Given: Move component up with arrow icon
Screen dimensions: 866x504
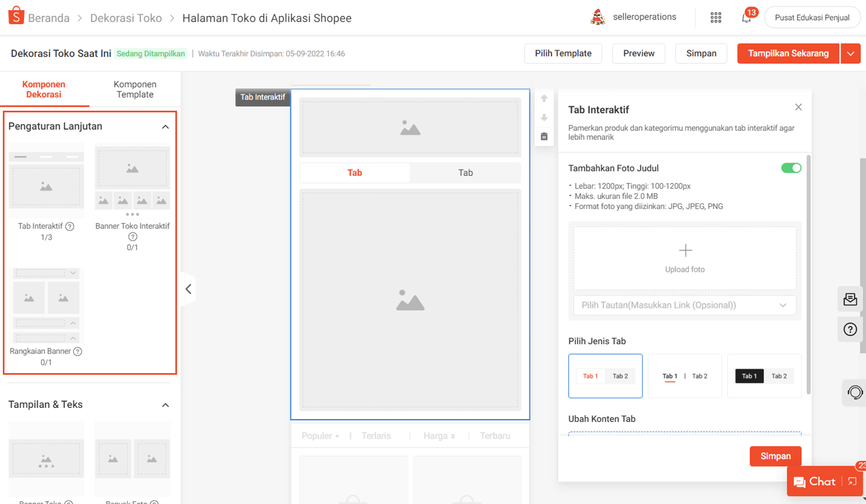Looking at the screenshot, I should tap(544, 98).
